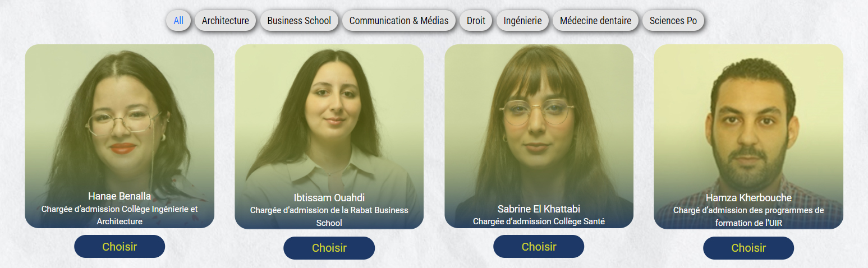Screen dimensions: 868x268
Task: Open Ibtissam Ouahdi's photo card
Action: tap(329, 137)
